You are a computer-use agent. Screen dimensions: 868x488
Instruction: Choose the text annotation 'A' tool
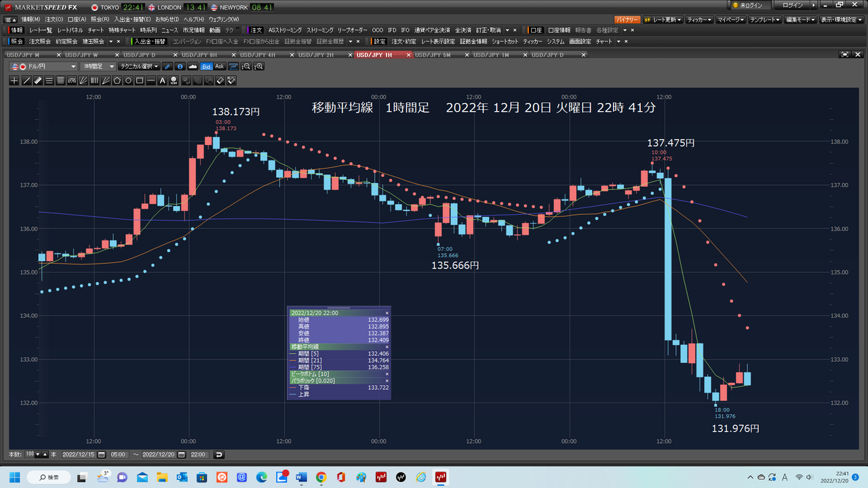tap(162, 81)
